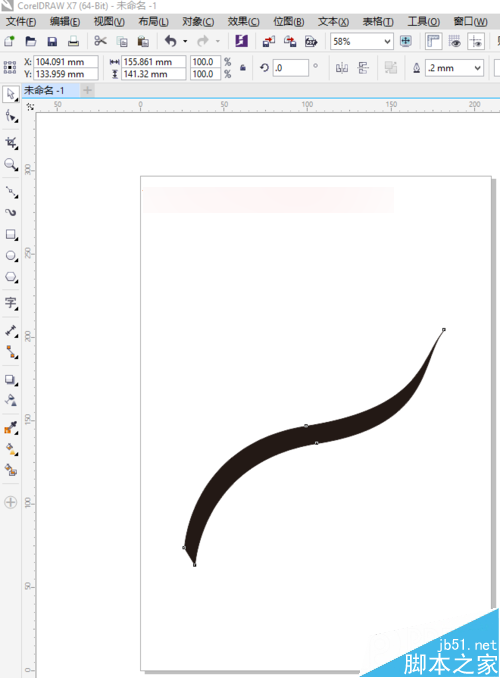500x678 pixels.
Task: Toggle Show guidelines button
Action: coord(476,42)
